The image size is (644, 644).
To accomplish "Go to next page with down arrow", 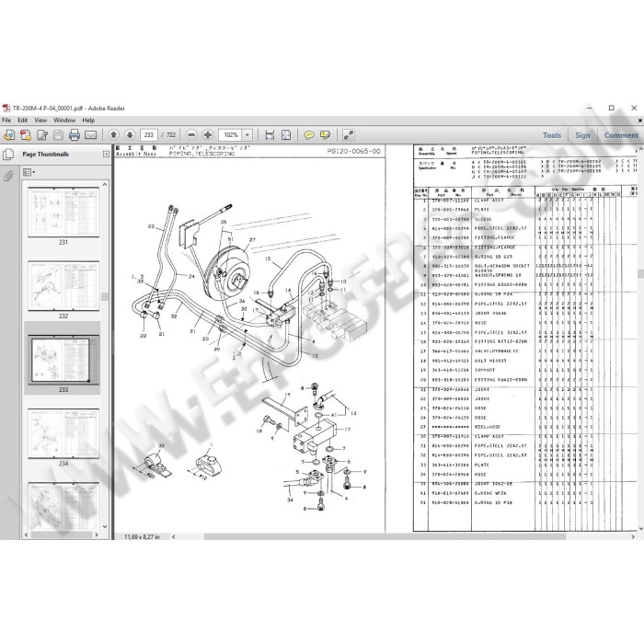I will [x=130, y=134].
